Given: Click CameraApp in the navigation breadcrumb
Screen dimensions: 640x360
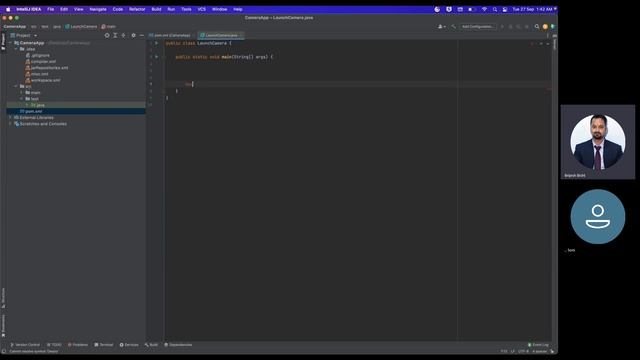Looking at the screenshot, I should [x=15, y=27].
